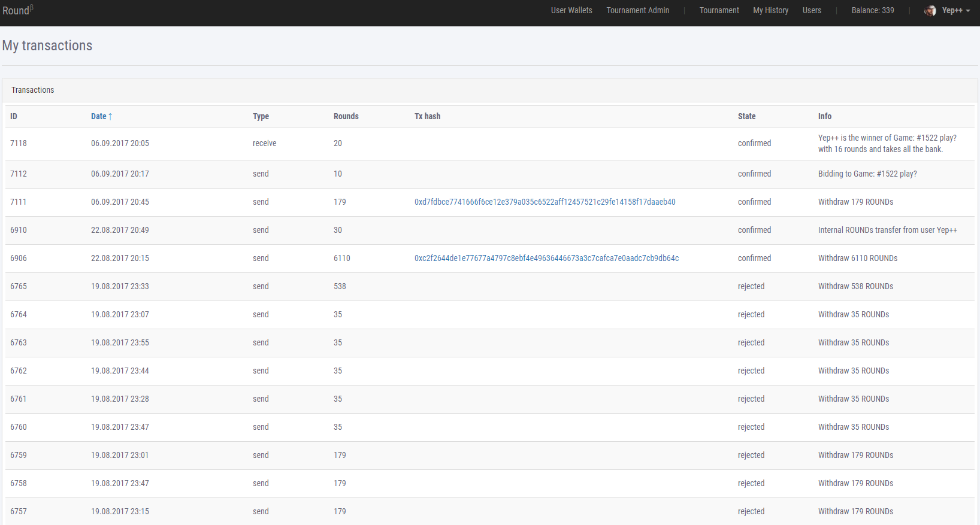The image size is (980, 525).
Task: Navigate to My History
Action: pos(770,11)
